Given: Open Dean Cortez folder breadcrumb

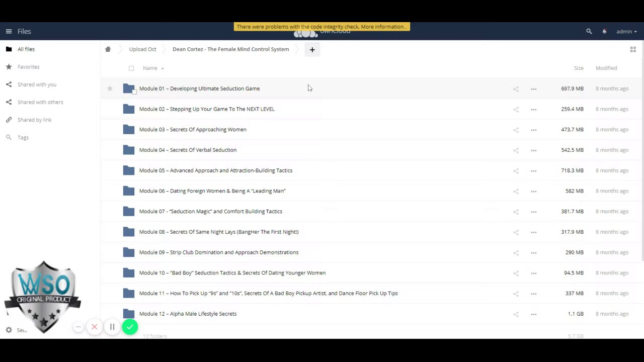Looking at the screenshot, I should 230,49.
